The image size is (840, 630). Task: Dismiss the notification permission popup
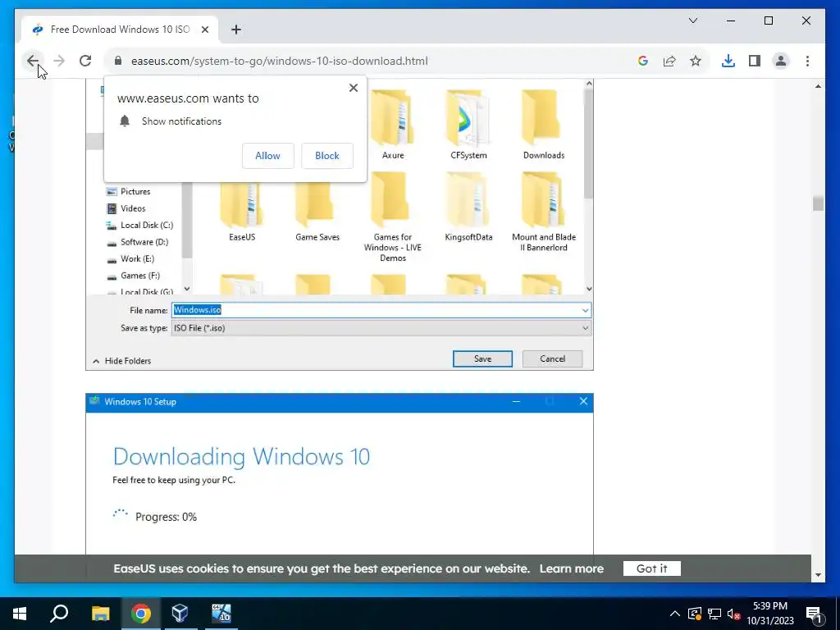tap(353, 88)
